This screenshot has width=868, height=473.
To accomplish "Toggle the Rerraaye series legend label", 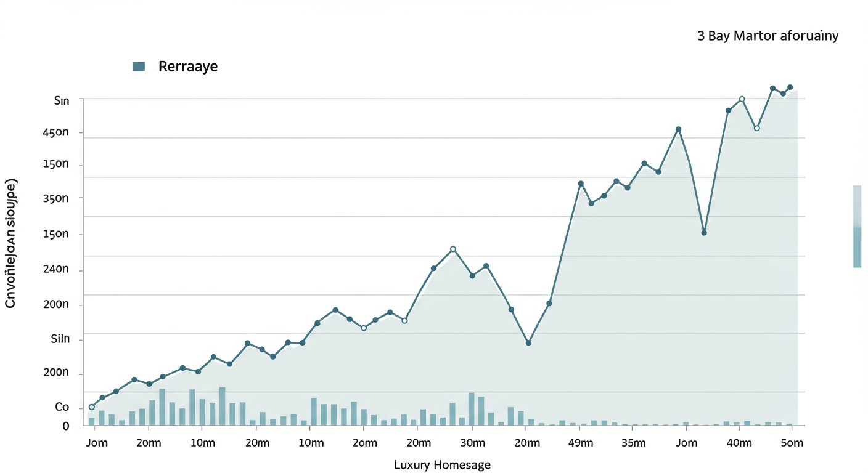I will 188,67.
